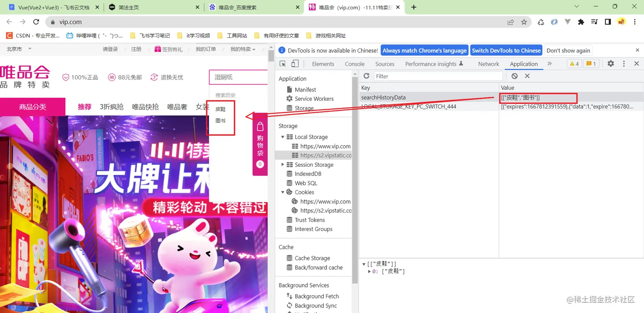644x313 pixels.
Task: Open the 工具网站 bookmark folder
Action: tap(232, 36)
